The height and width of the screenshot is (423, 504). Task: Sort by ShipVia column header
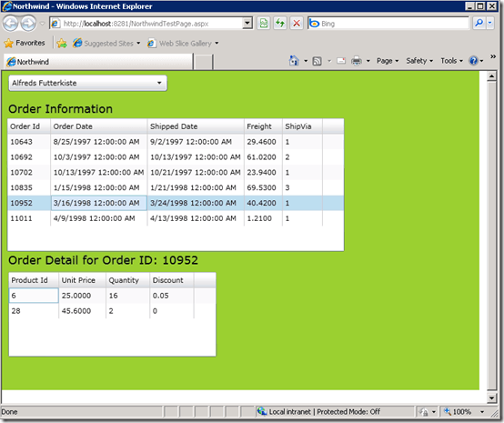pyautogui.click(x=302, y=126)
